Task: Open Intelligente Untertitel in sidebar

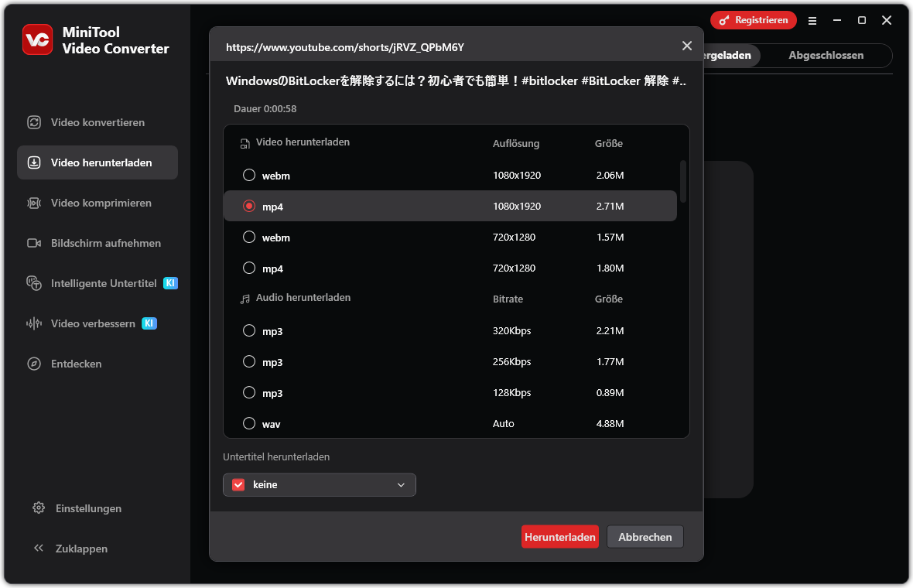Action: pos(97,283)
